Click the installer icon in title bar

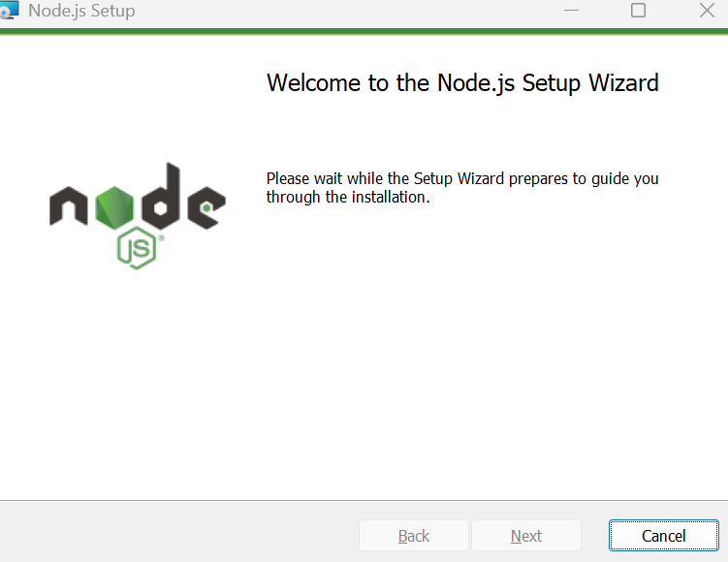pos(9,10)
